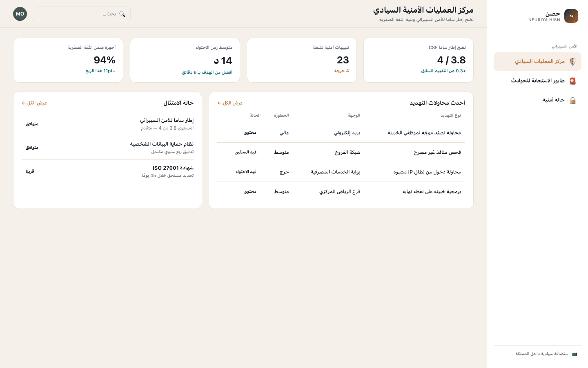Click the flag icon beside استضافة سيادية داخل المملكة
588x368 pixels.
575,354
